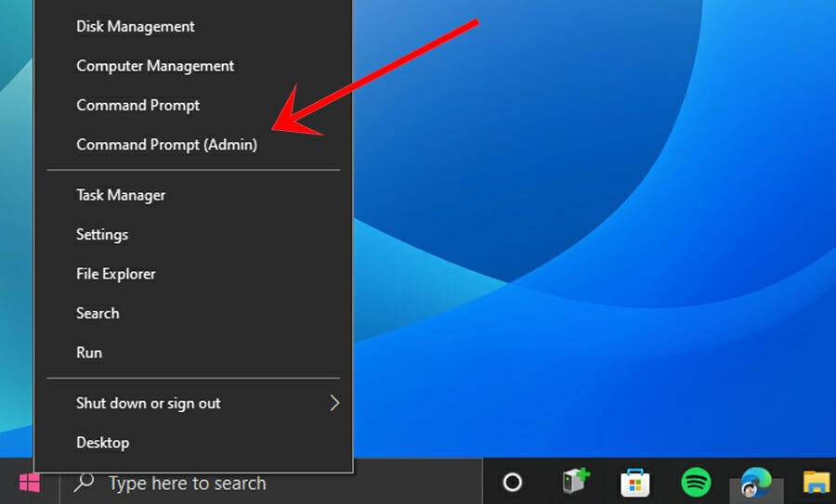The image size is (836, 504).
Task: Open Task Manager from the menu
Action: pyautogui.click(x=193, y=195)
